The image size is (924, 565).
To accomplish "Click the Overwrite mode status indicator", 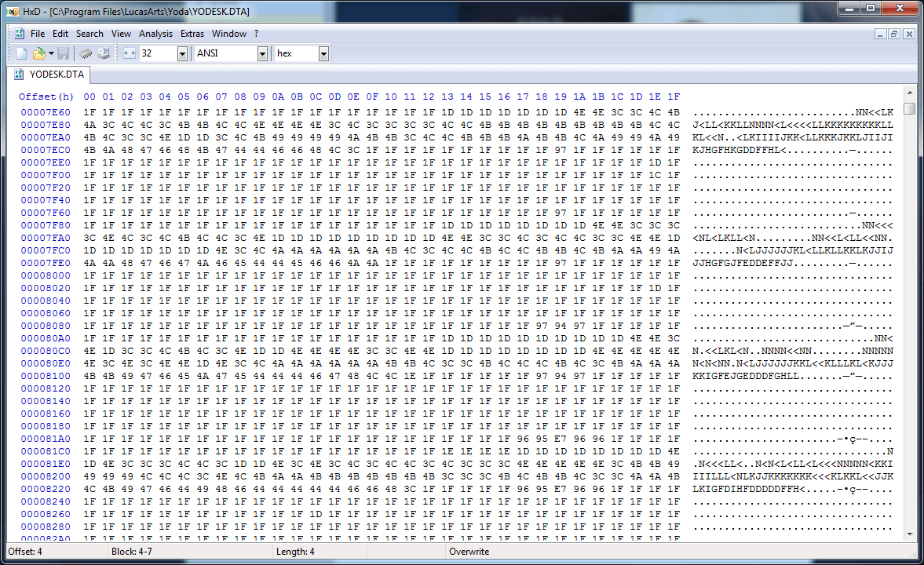I will pos(469,552).
